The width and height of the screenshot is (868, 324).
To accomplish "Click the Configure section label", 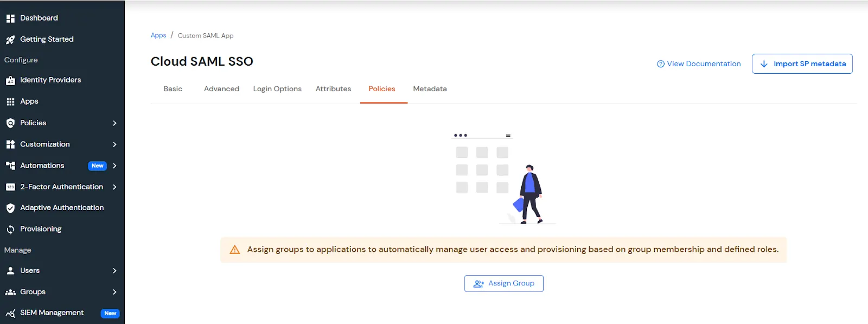I will pos(21,60).
